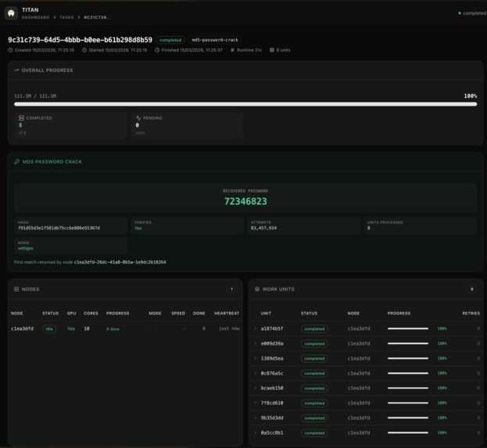Click the Overall Progress trend icon
Screen dimensions: 487x448
[x=16, y=70]
